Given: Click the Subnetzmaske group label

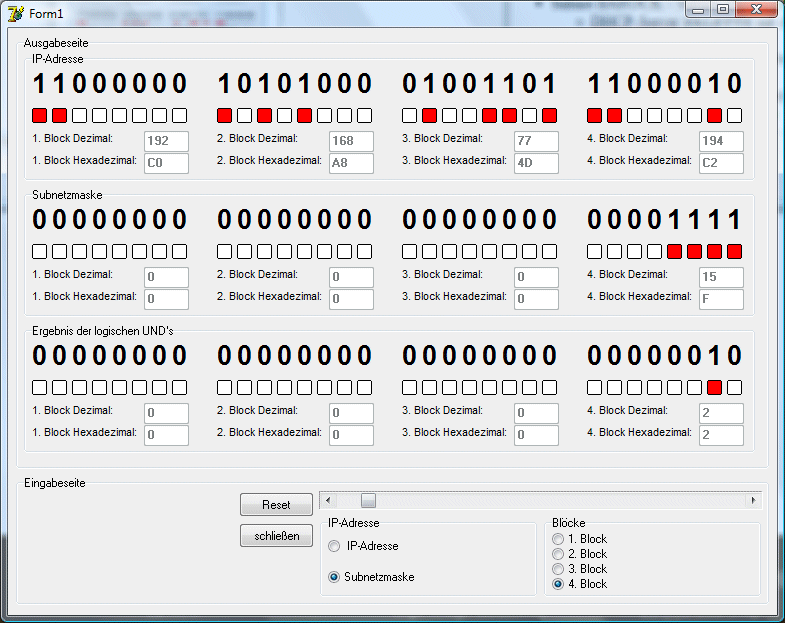Looking at the screenshot, I should pos(67,195).
